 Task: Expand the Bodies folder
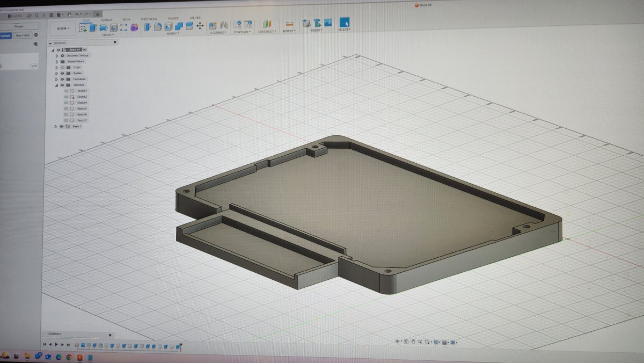[57, 73]
